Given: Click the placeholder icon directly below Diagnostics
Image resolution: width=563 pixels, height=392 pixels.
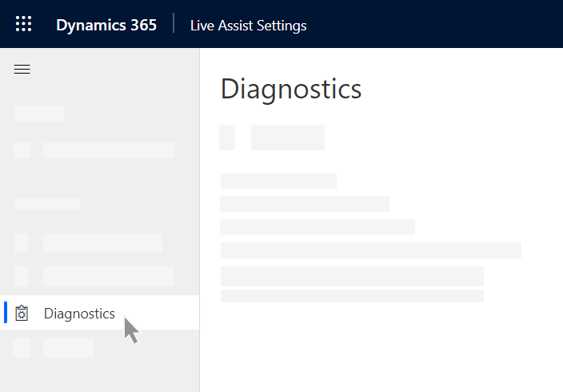Looking at the screenshot, I should point(22,348).
